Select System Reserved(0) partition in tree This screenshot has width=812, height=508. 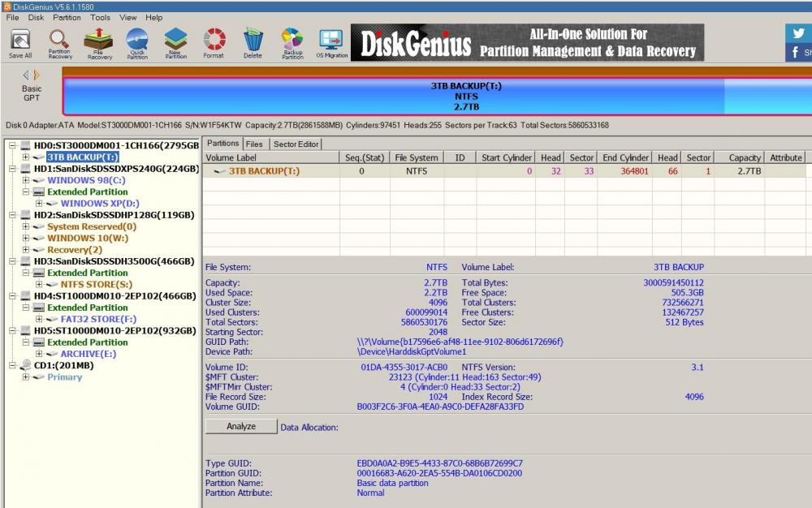pyautogui.click(x=92, y=226)
